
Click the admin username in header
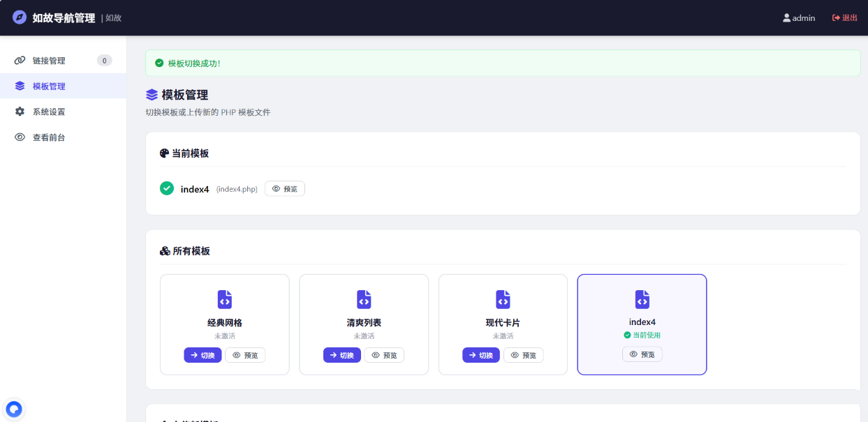[x=804, y=18]
